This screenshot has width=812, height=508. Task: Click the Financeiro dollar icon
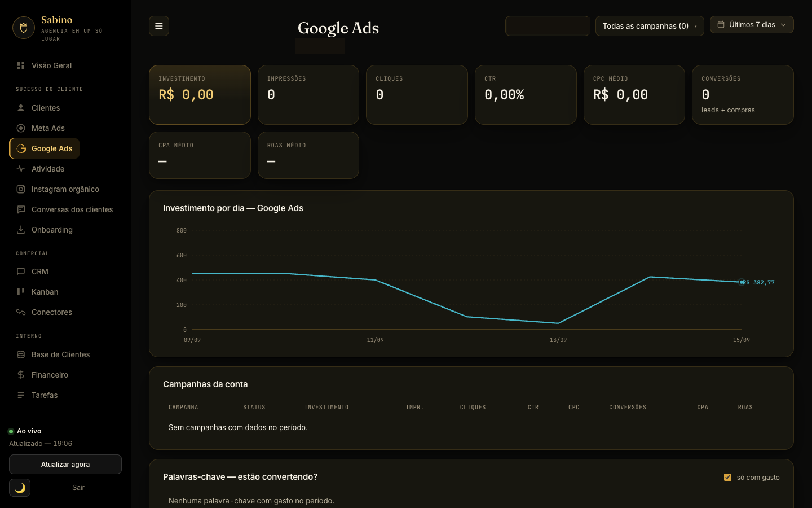coord(21,375)
